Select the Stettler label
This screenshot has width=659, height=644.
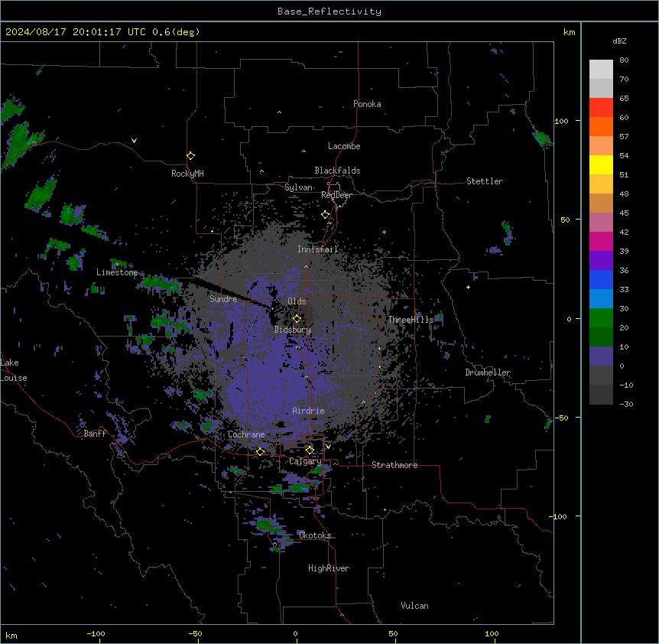(485, 181)
